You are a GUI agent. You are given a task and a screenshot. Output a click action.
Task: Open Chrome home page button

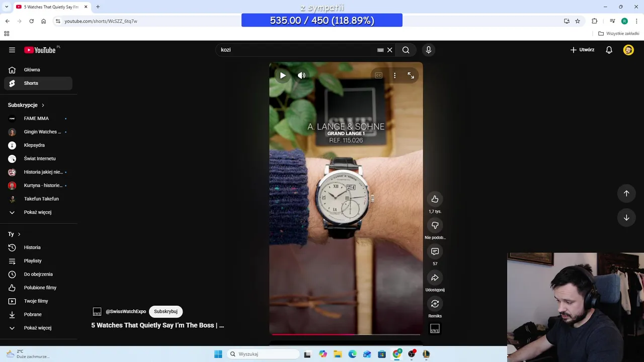click(44, 21)
